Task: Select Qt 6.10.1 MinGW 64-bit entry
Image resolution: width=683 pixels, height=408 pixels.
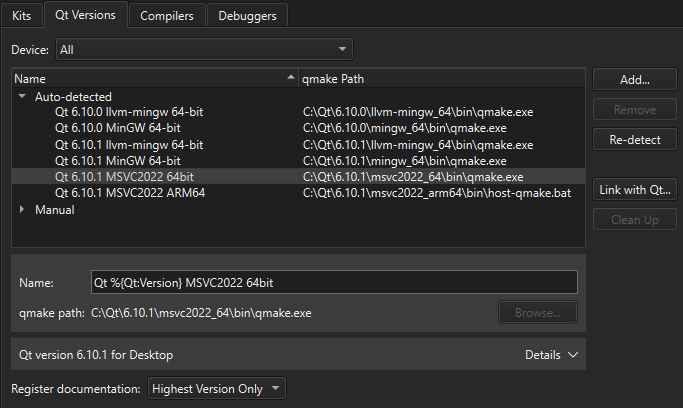Action: (x=118, y=160)
